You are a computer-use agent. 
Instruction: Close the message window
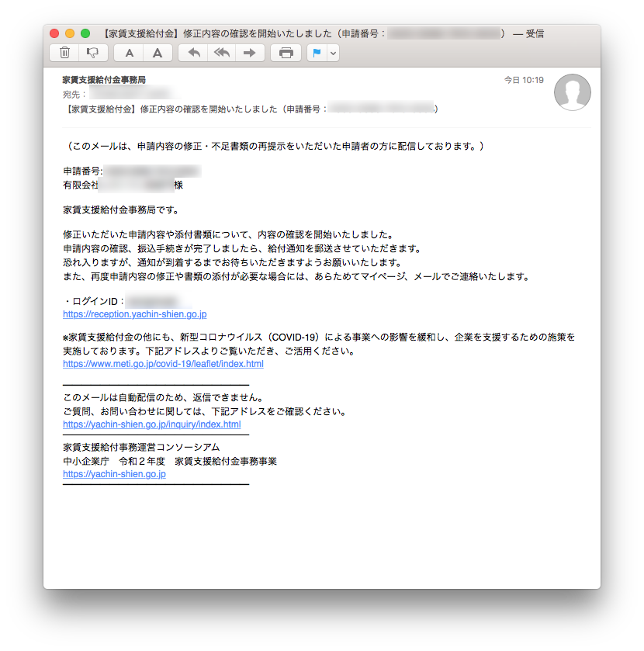(54, 33)
